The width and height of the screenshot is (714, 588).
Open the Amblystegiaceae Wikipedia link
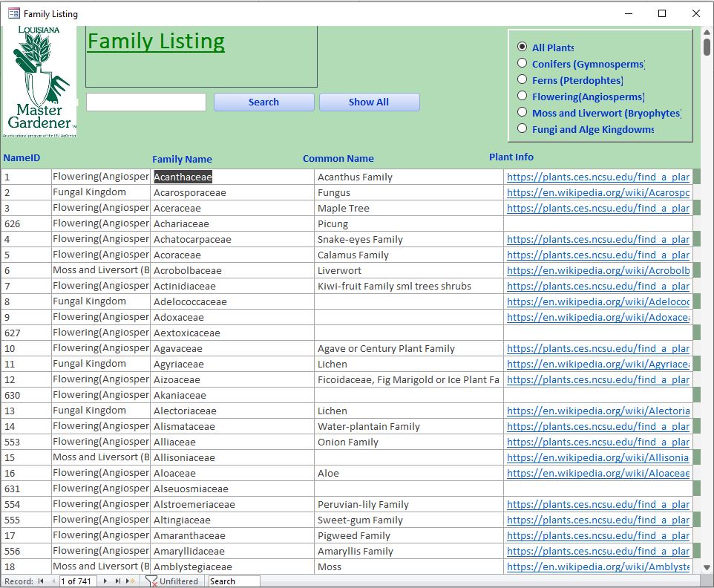click(x=598, y=566)
